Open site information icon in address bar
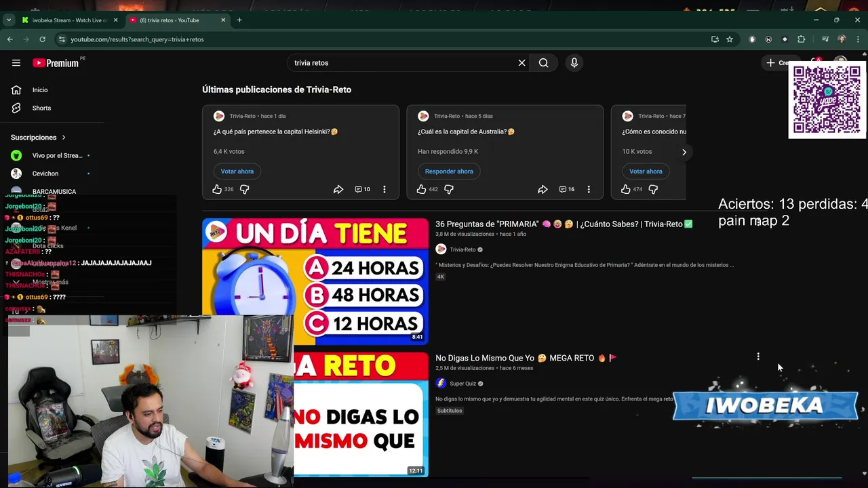 coord(62,39)
